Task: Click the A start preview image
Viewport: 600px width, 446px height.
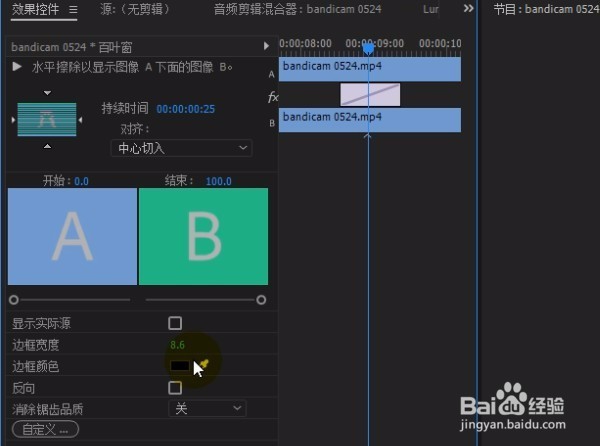Action: click(x=72, y=236)
